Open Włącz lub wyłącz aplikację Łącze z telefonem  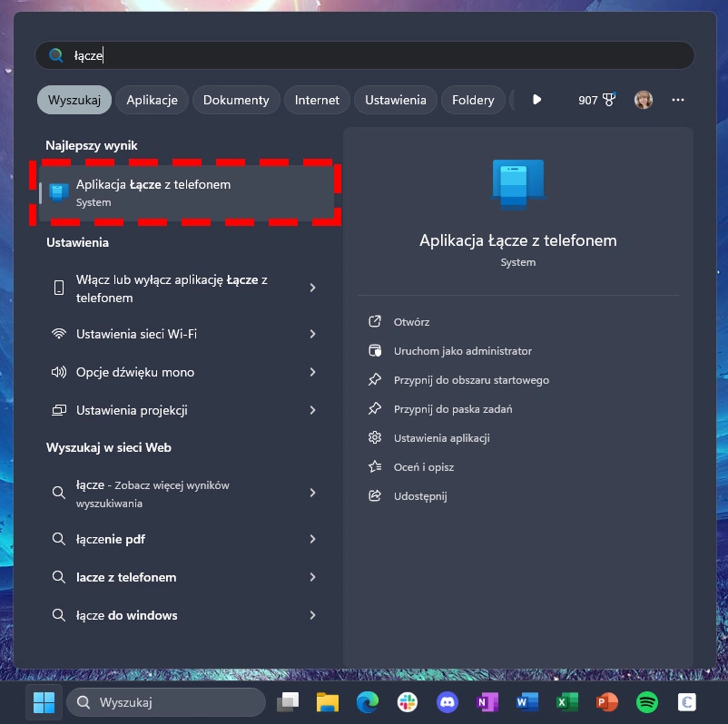coord(186,289)
